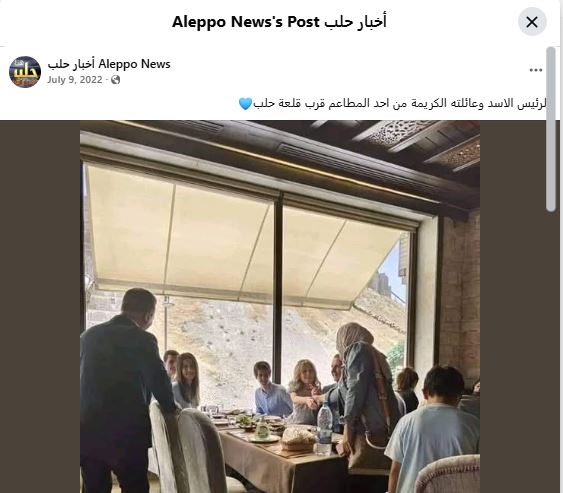Click the Aleppo News profile avatar
The image size is (563, 493).
[x=25, y=71]
